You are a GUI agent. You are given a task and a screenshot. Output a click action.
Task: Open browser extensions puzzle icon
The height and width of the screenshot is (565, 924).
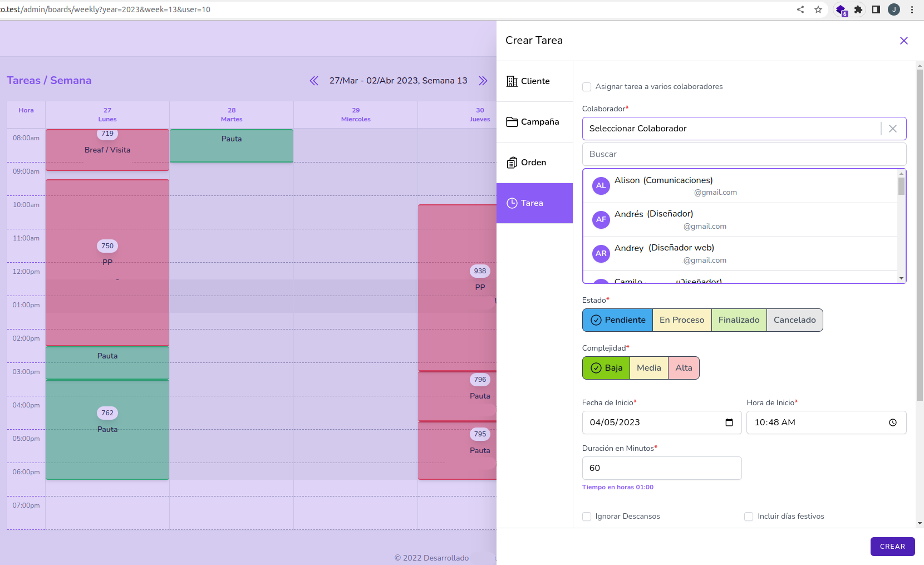click(858, 9)
